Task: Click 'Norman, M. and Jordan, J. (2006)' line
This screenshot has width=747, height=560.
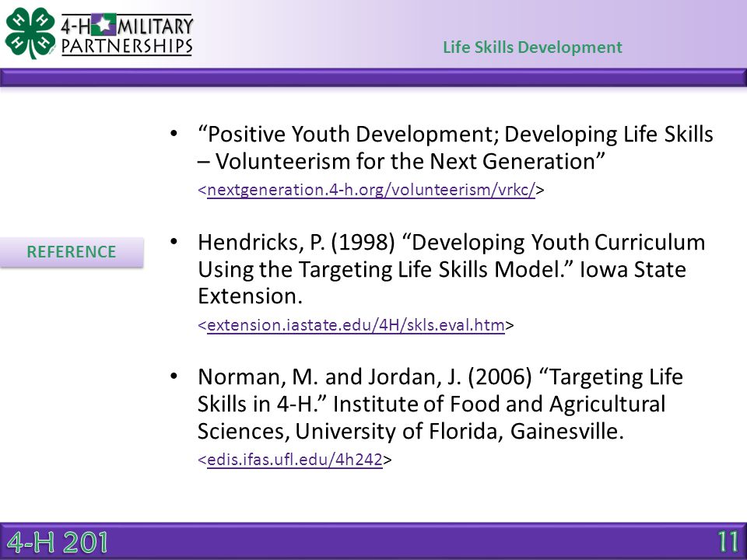Action: tap(440, 377)
